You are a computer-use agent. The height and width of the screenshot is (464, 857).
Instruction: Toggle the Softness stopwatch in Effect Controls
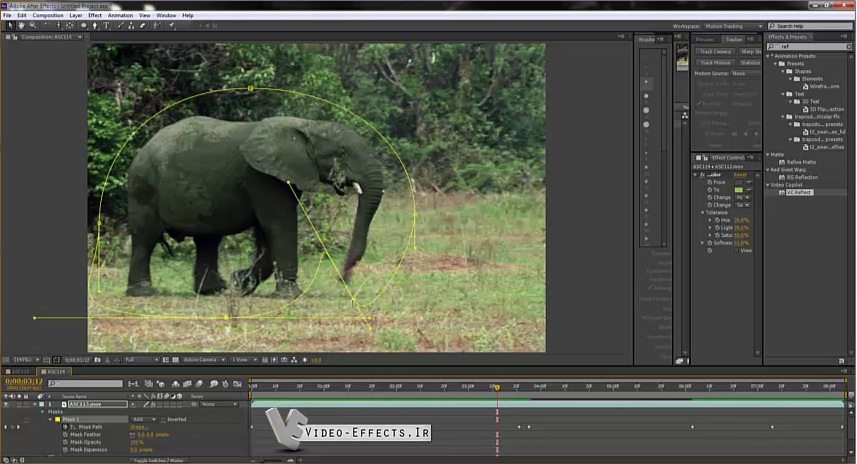710,243
